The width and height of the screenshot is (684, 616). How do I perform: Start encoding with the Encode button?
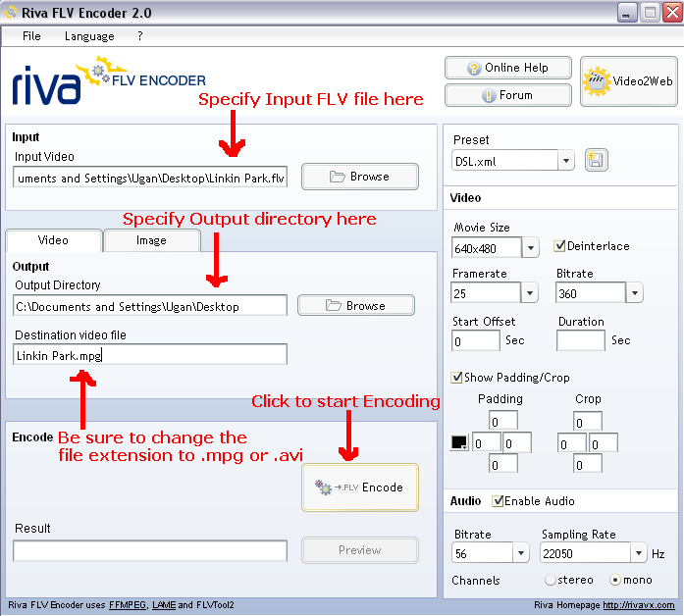coord(360,487)
